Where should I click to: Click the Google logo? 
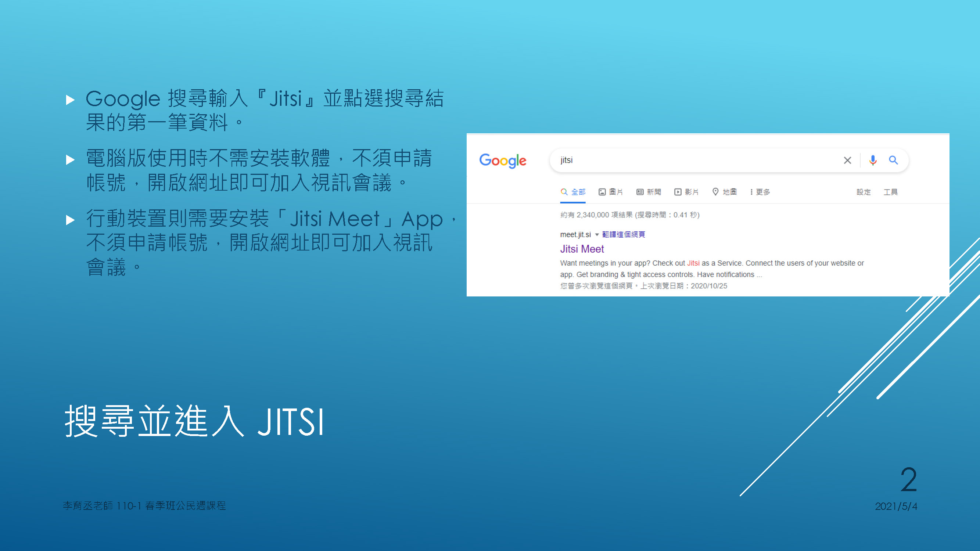(x=503, y=161)
